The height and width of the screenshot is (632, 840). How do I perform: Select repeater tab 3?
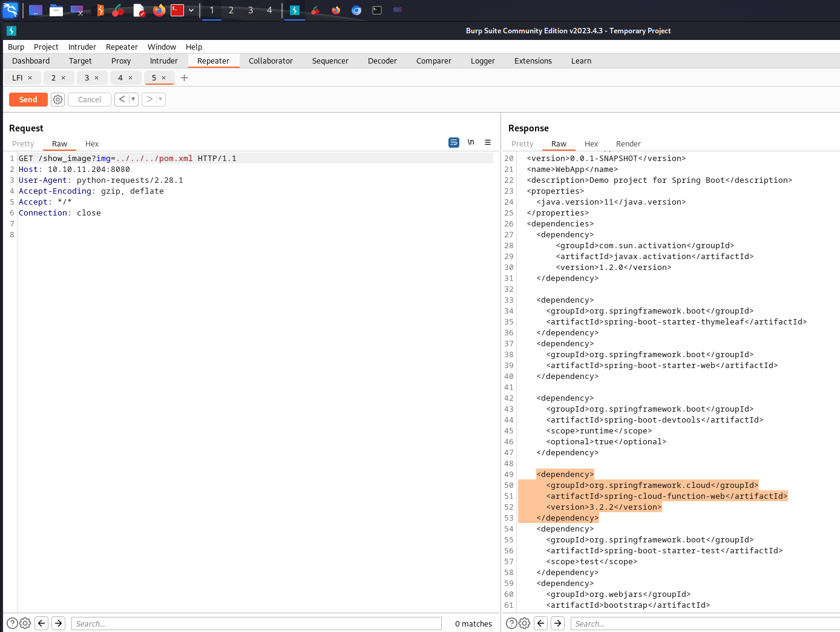(x=87, y=78)
